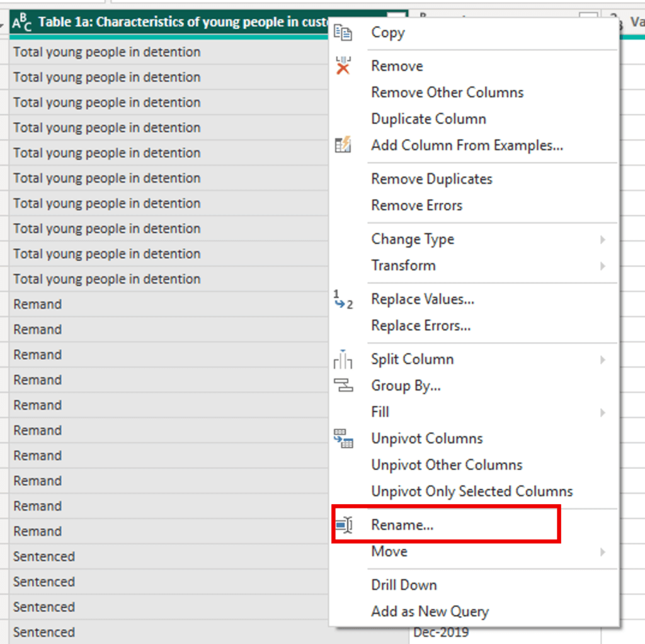Choose Remove Other Columns
This screenshot has height=644, width=645.
tap(447, 93)
